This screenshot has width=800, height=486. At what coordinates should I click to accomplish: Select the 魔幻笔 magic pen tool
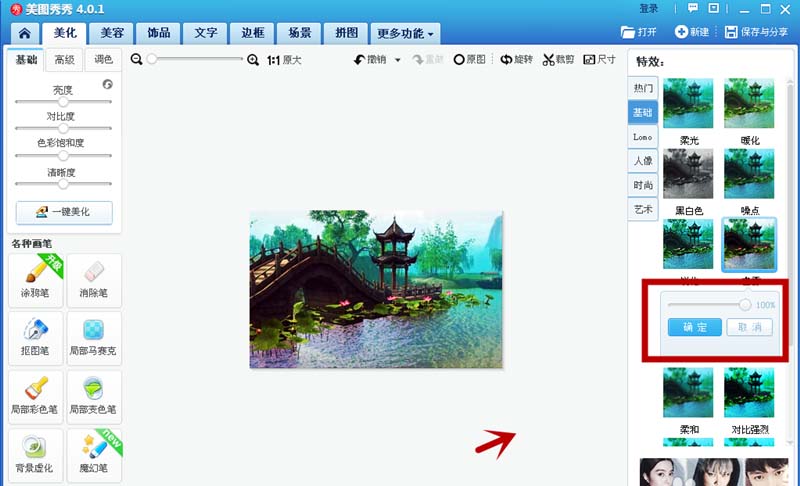94,455
